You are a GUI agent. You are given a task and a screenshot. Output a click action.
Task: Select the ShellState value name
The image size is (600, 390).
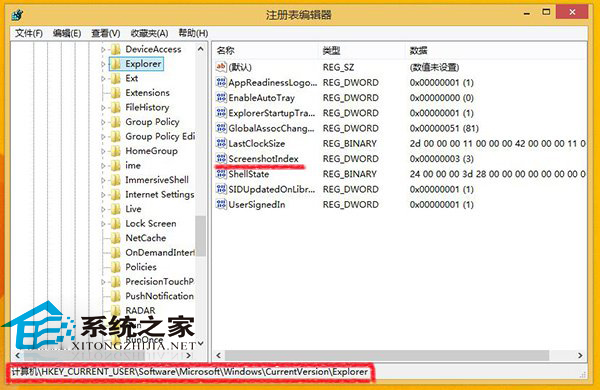click(x=248, y=174)
